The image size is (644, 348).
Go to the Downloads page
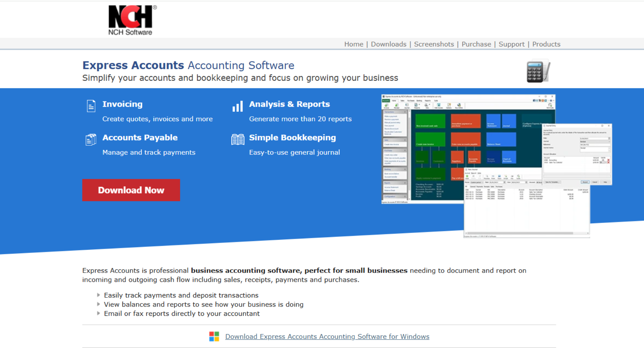click(388, 44)
